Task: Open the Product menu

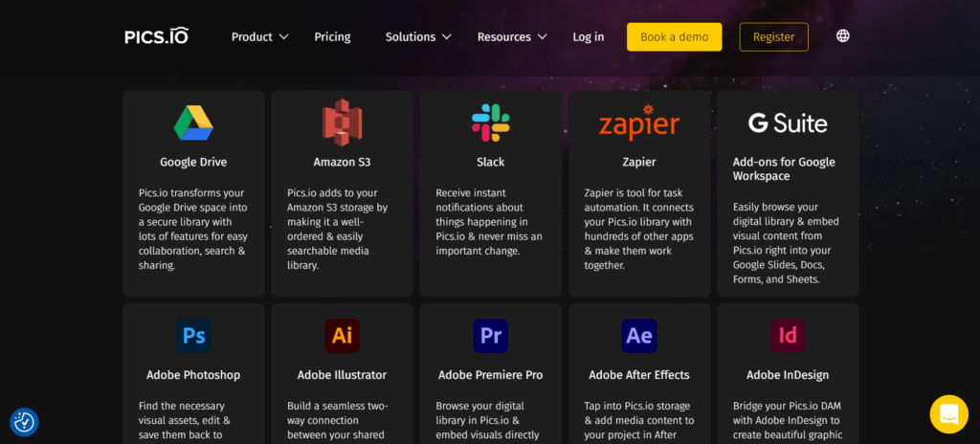Action: pyautogui.click(x=252, y=37)
